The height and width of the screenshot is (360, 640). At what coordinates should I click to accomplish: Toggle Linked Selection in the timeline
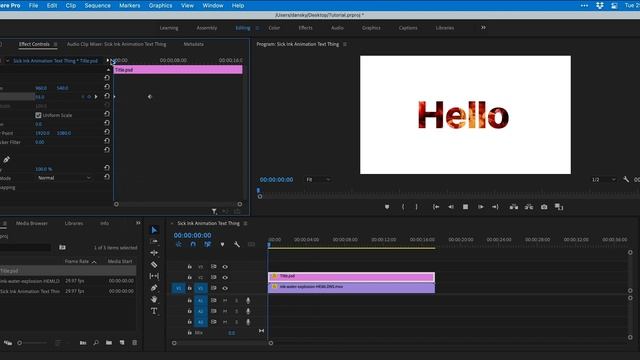pos(208,244)
